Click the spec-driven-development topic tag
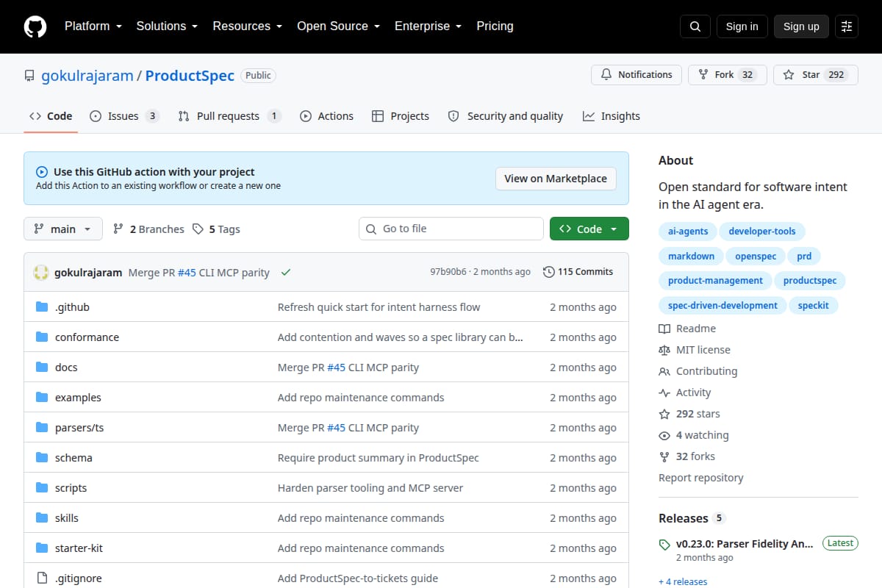Viewport: 882px width, 588px height. click(723, 306)
